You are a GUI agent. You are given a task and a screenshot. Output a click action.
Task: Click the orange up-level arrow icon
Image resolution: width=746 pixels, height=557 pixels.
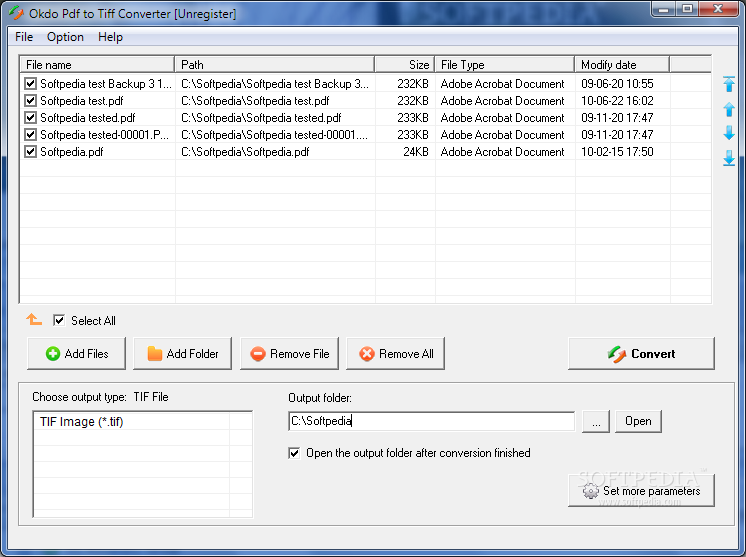[34, 320]
